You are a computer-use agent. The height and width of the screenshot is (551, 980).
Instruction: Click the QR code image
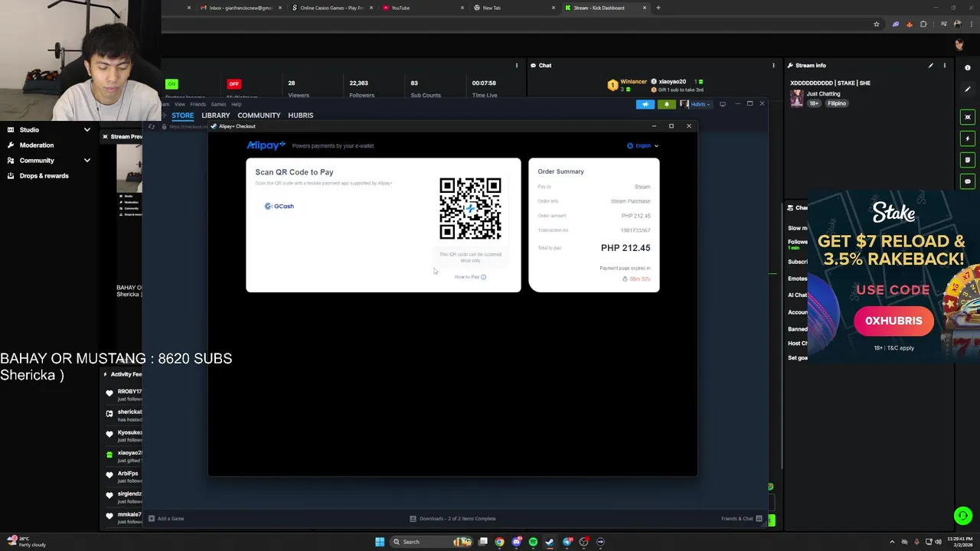pyautogui.click(x=470, y=209)
